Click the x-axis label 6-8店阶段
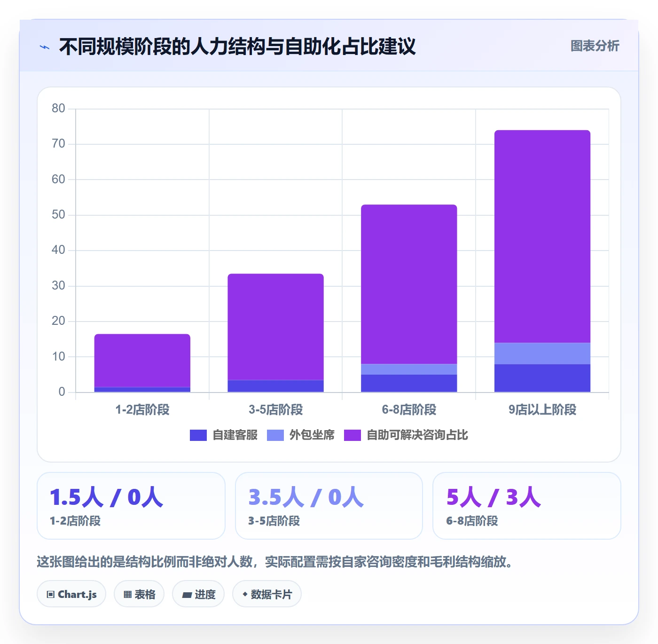This screenshot has width=658, height=644. click(409, 409)
